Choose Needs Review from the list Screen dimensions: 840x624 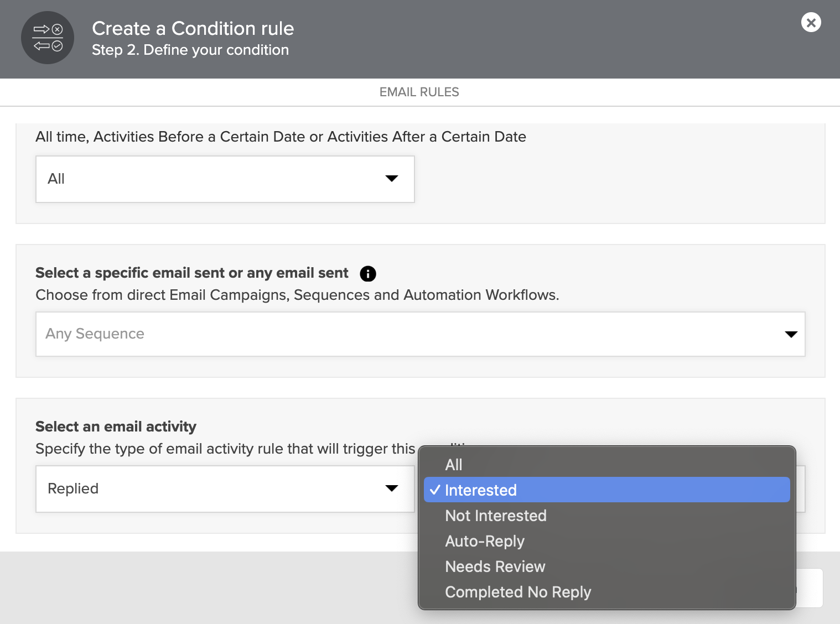pyautogui.click(x=495, y=566)
